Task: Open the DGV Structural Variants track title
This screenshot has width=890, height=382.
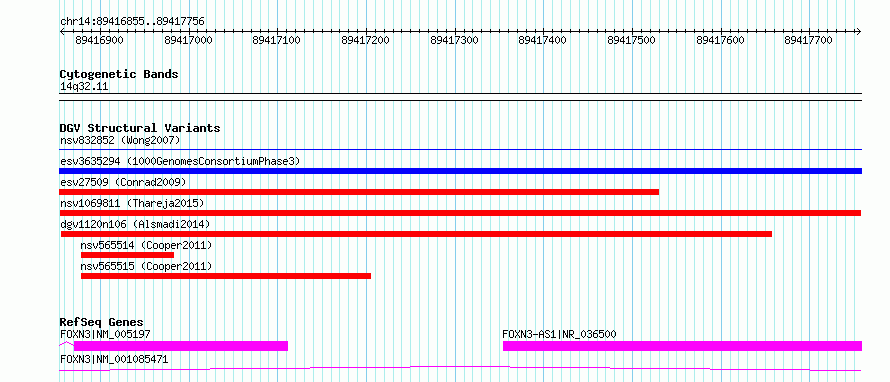Action: (140, 128)
